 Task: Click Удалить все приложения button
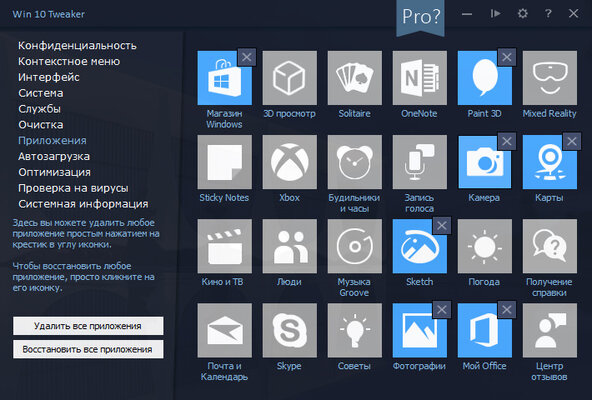88,326
